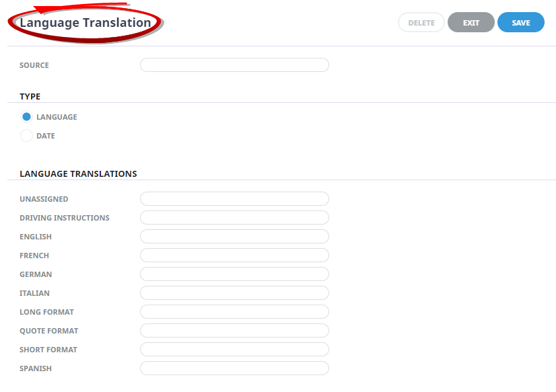Focus the Source input field

pyautogui.click(x=234, y=65)
